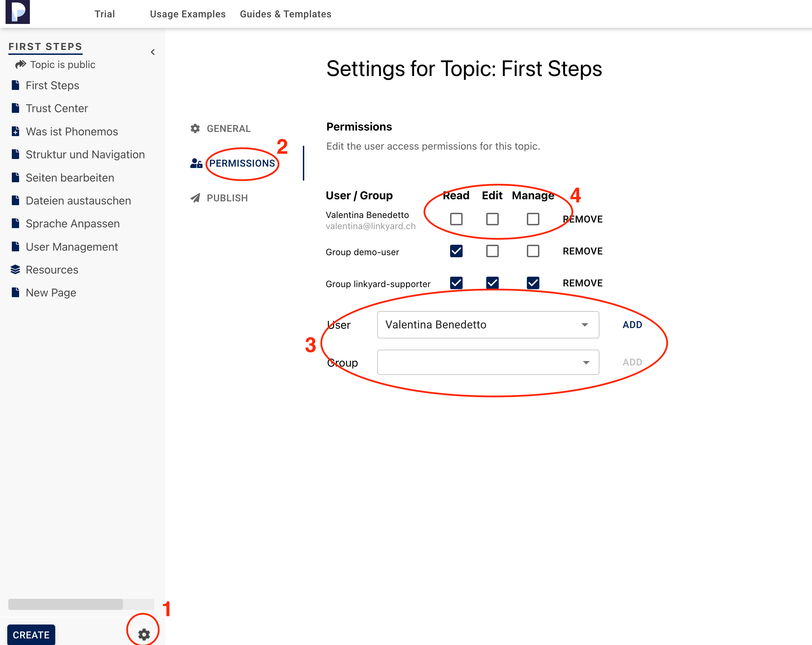812x645 pixels.
Task: Click the CREATE button
Action: pyautogui.click(x=31, y=635)
